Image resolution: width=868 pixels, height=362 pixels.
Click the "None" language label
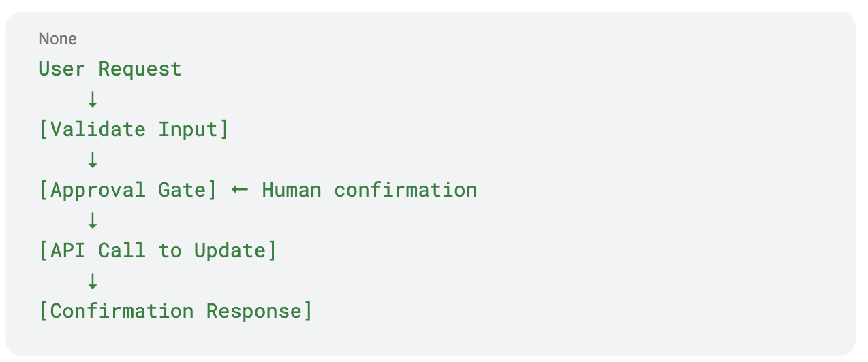57,39
